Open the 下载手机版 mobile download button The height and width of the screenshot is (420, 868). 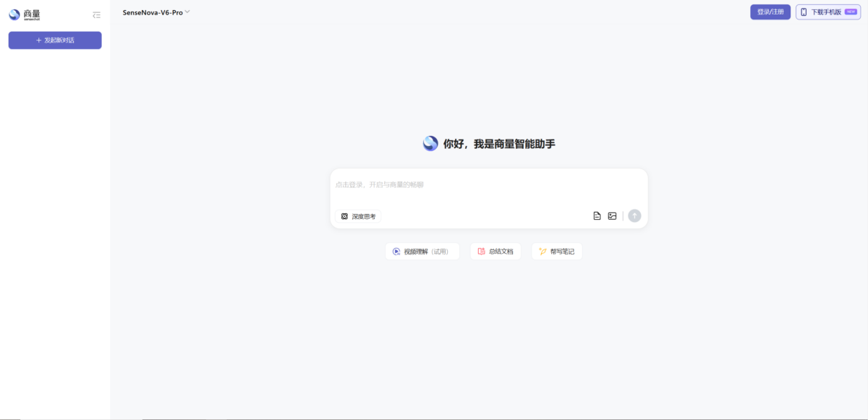tap(830, 12)
